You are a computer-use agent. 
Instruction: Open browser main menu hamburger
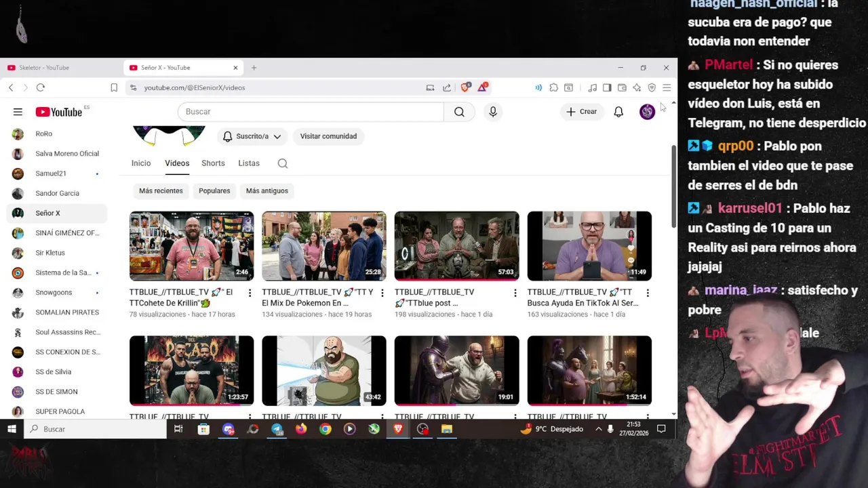[x=667, y=87]
